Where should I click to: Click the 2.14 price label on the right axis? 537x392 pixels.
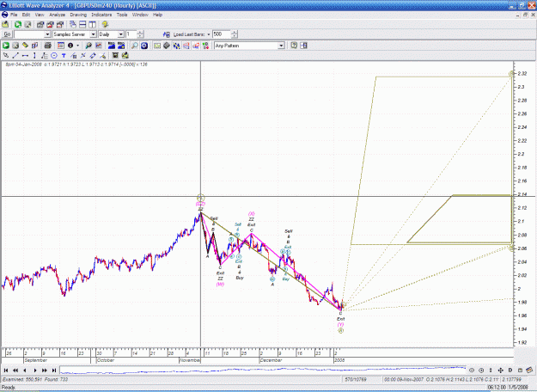click(522, 194)
